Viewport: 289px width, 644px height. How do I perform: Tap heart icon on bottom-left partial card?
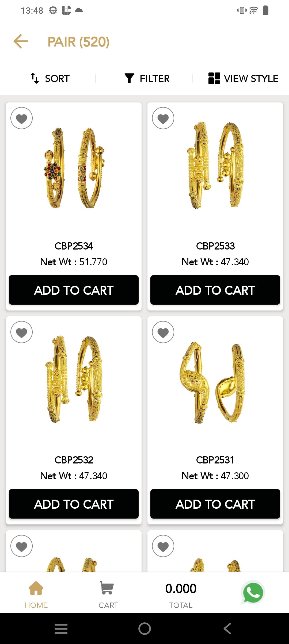pos(21,546)
